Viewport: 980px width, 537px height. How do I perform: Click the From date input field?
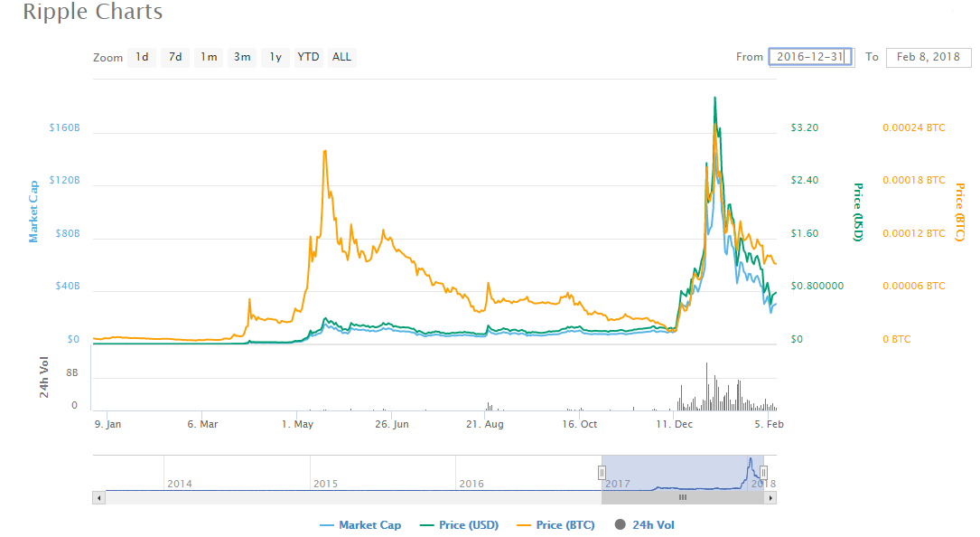pos(810,57)
